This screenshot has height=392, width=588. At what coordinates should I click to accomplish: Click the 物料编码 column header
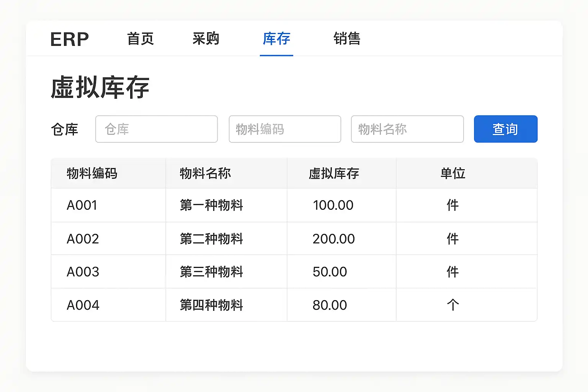[x=92, y=173]
